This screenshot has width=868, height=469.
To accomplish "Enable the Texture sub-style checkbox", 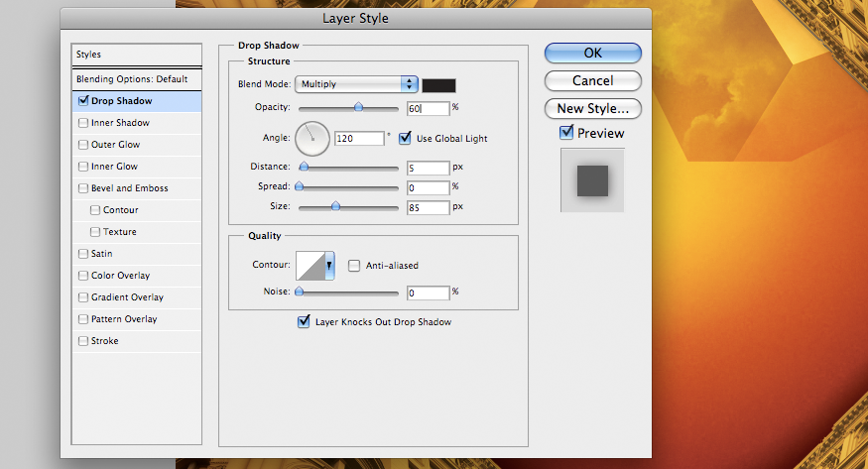I will (95, 232).
